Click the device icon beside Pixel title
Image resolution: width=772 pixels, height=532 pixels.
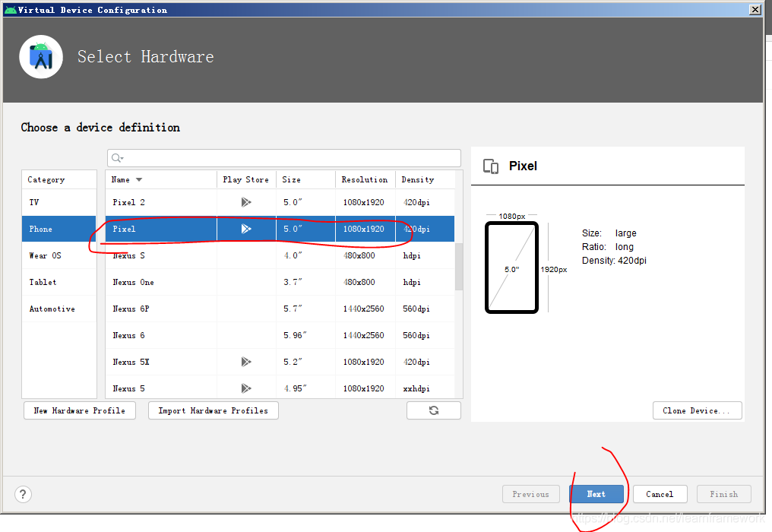coord(491,166)
